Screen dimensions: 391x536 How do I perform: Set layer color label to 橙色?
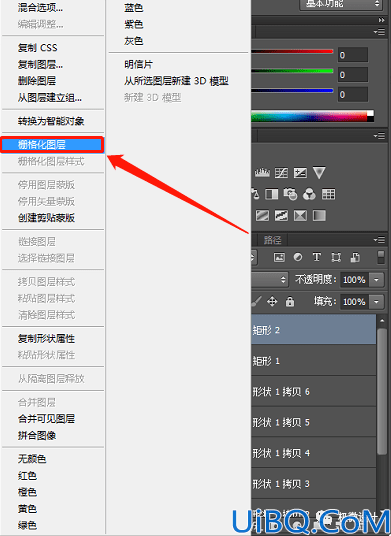[x=27, y=492]
